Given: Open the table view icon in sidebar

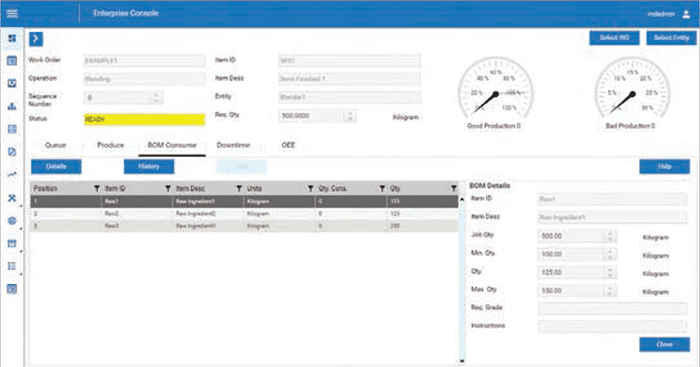Looking at the screenshot, I should (12, 61).
